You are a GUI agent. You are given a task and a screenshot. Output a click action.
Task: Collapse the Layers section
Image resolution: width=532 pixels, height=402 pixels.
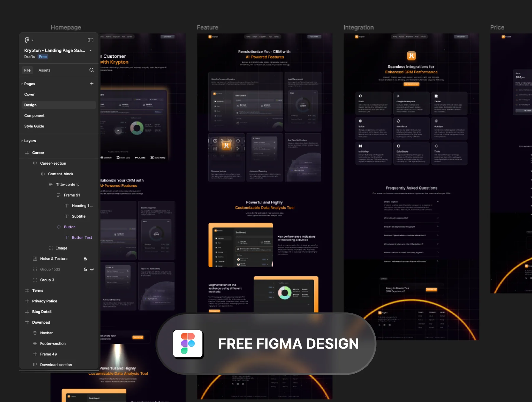(22, 141)
